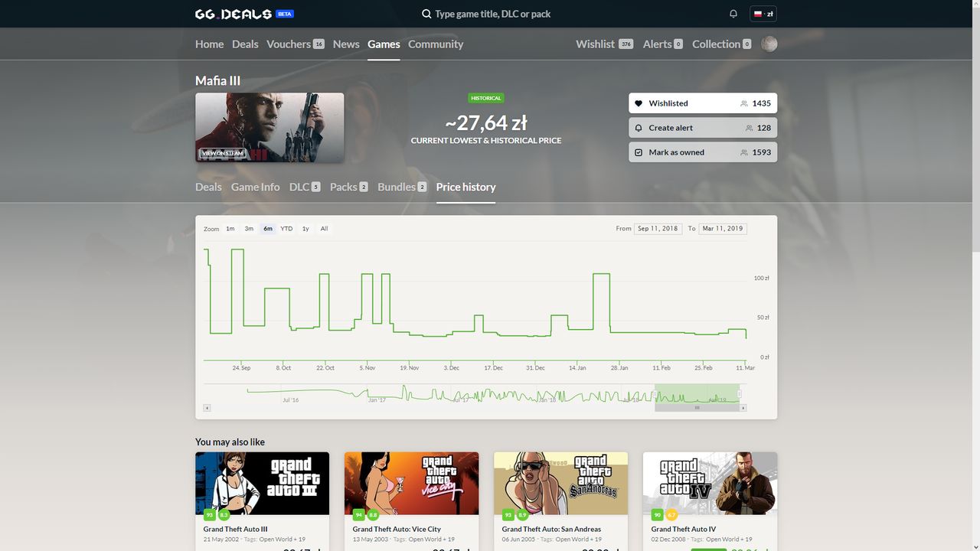Click heart icon on Wishlisted button
980x551 pixels.
click(639, 103)
